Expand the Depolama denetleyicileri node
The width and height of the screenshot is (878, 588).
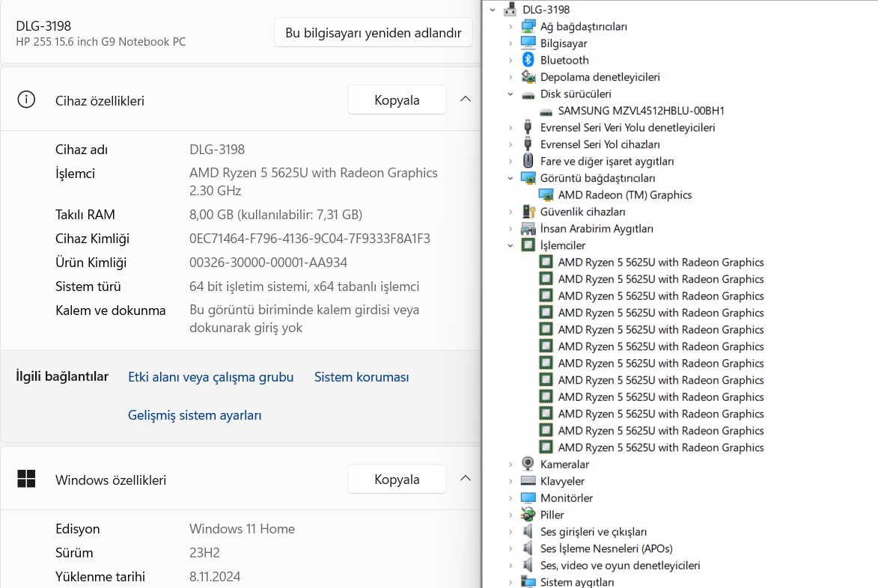(x=510, y=76)
